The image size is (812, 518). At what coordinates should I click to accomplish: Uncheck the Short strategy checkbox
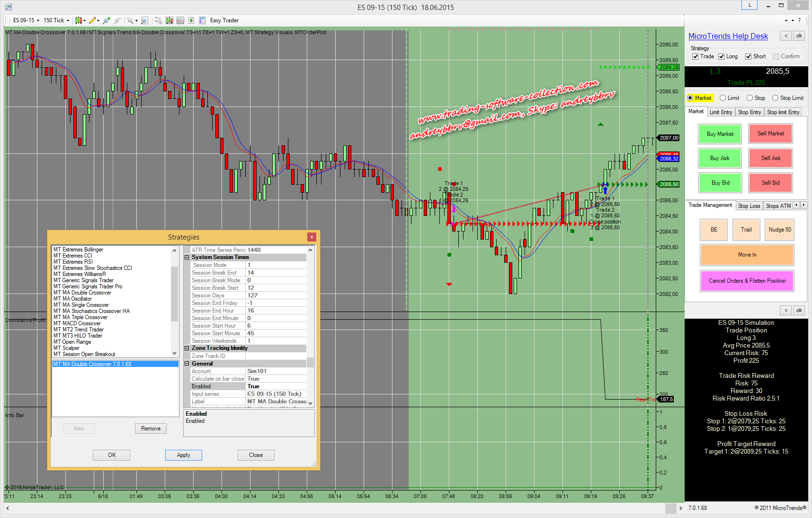pos(749,57)
